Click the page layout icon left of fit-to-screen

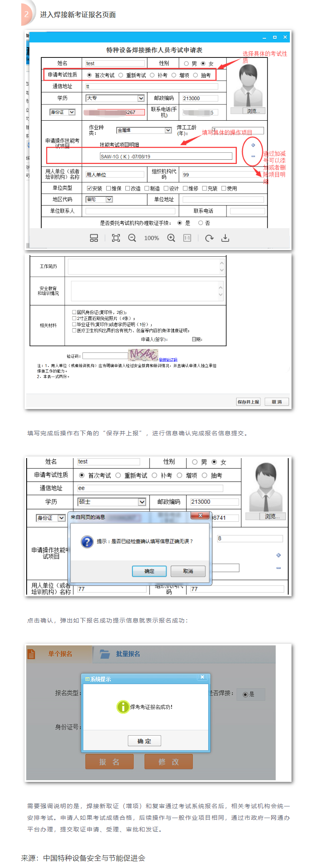click(x=94, y=238)
